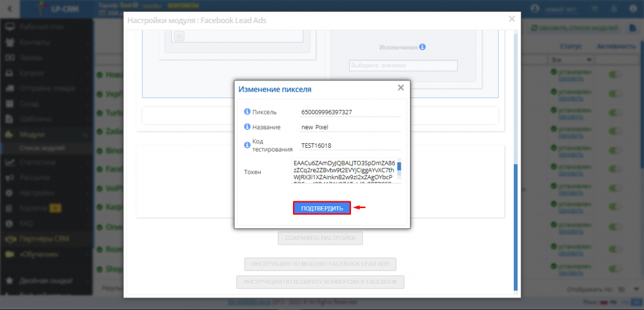644x310 pixels.
Task: Click the Рассылка megaphone icon
Action: (10, 178)
